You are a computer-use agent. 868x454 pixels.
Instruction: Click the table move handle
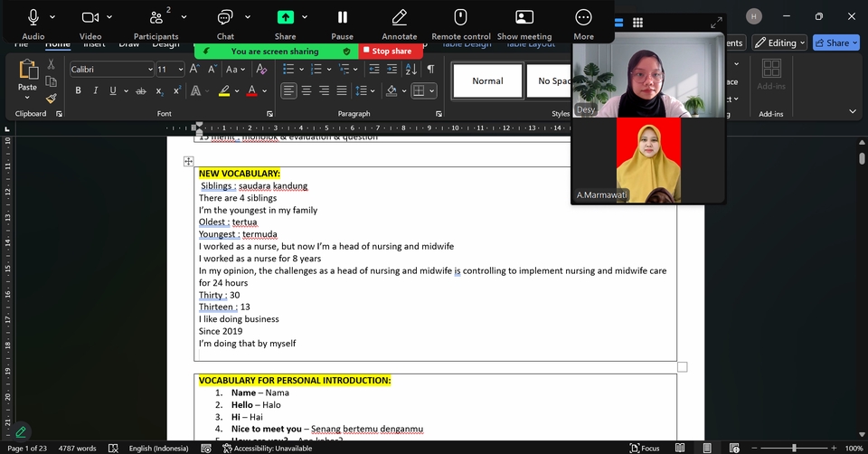[189, 161]
